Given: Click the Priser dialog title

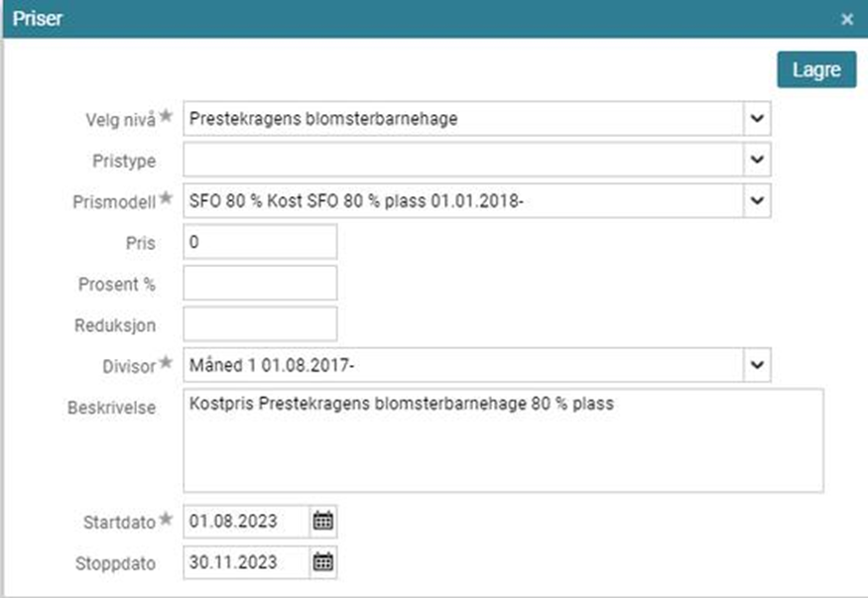Looking at the screenshot, I should [38, 19].
